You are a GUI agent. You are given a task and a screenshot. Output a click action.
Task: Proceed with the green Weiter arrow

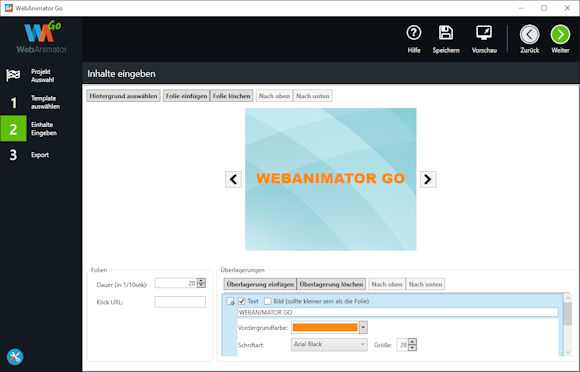pos(560,34)
